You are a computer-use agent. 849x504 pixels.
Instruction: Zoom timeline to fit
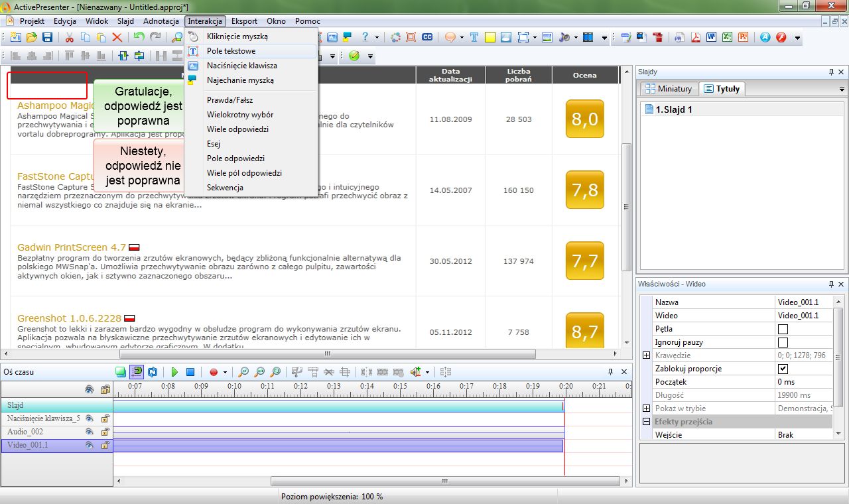[x=275, y=372]
